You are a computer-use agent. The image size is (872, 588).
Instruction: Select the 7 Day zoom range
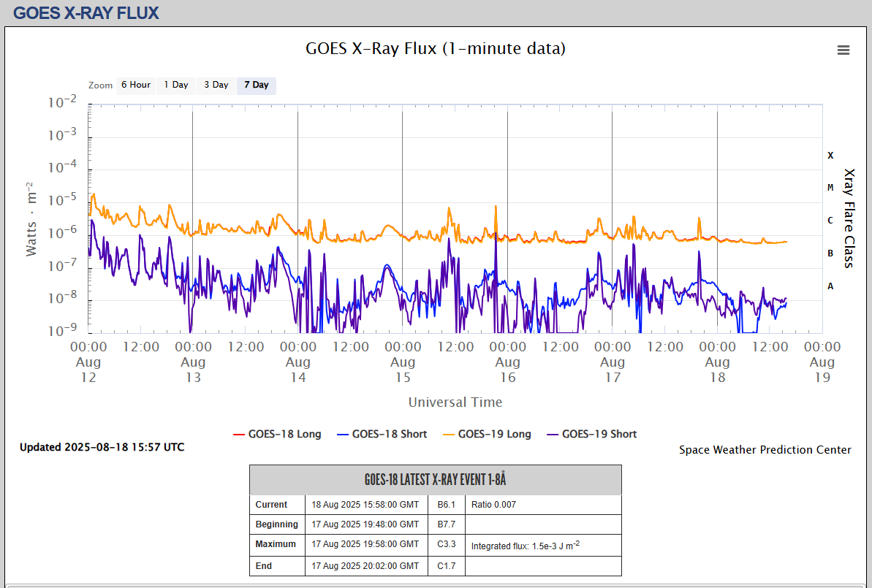[x=257, y=85]
